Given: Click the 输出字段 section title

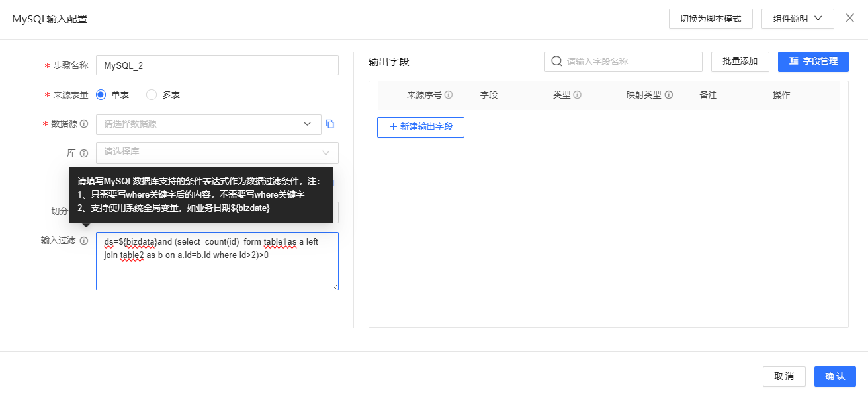Looking at the screenshot, I should click(388, 61).
